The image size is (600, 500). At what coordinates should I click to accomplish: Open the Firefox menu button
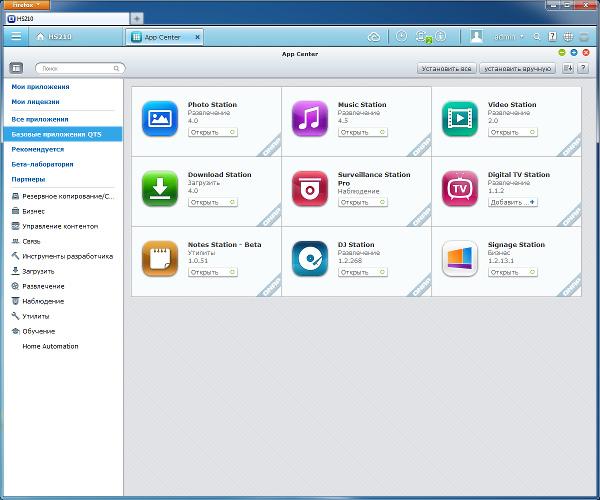pos(25,5)
